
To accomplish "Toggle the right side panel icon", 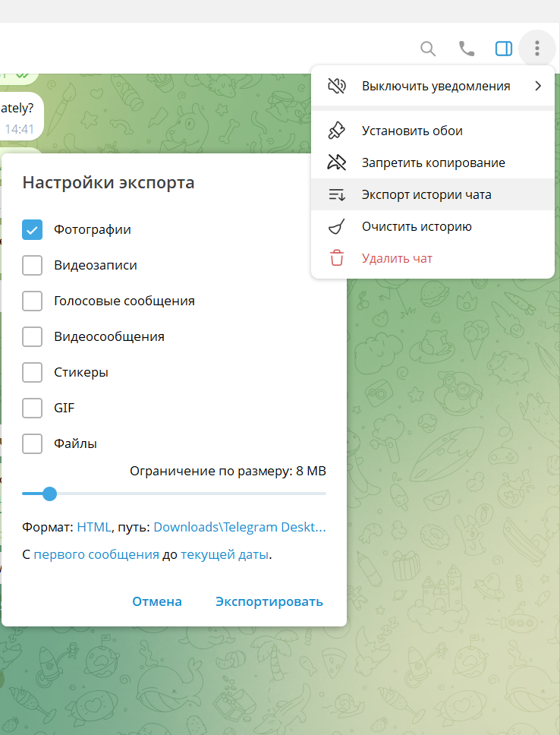I will (x=504, y=49).
